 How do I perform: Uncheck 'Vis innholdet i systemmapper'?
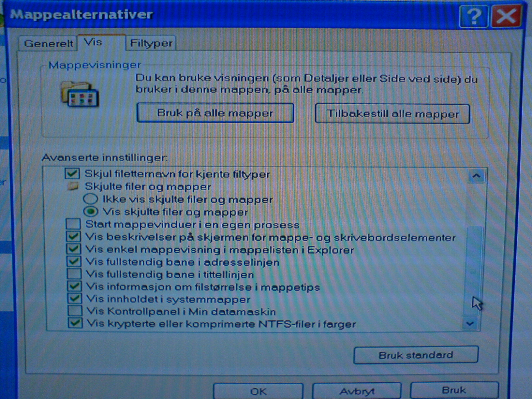click(x=75, y=298)
